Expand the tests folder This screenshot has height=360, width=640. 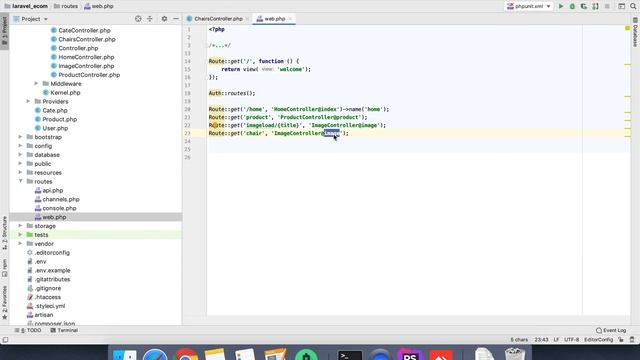click(x=20, y=235)
